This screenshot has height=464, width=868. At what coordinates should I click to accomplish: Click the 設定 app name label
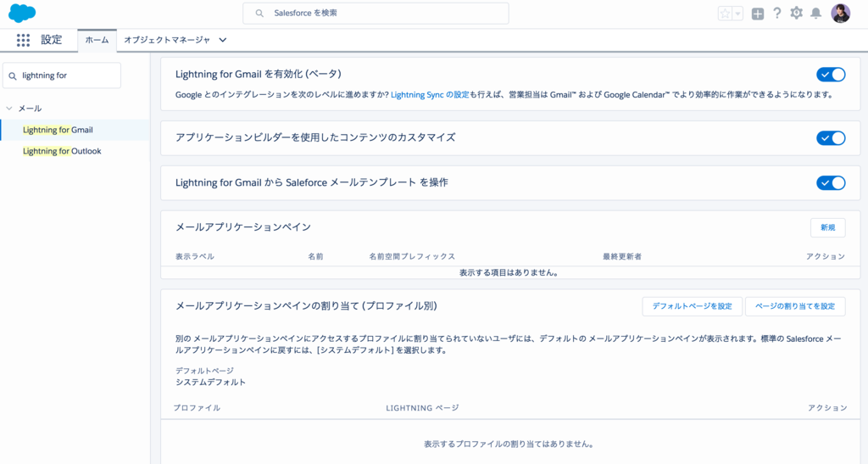(52, 40)
